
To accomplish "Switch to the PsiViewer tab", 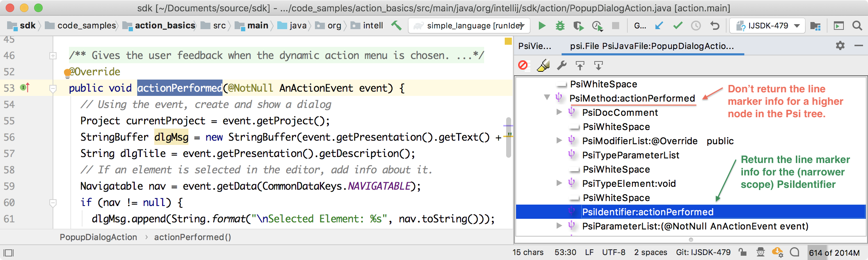I will (535, 46).
